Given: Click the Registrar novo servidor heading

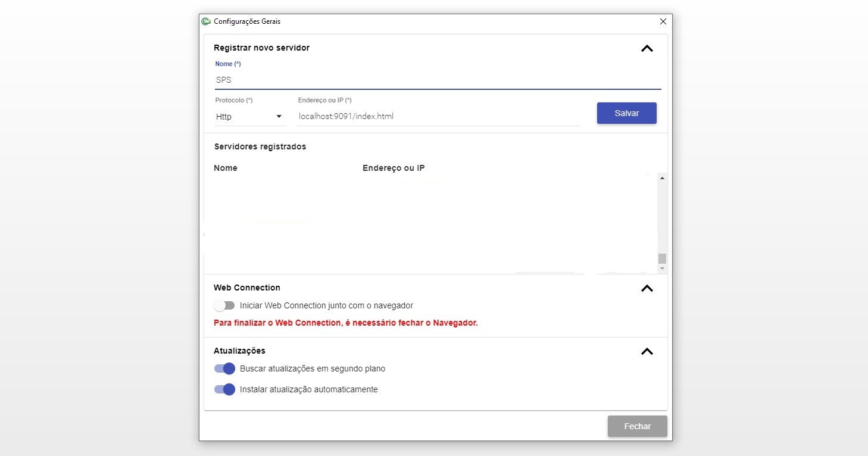Looking at the screenshot, I should pos(262,48).
